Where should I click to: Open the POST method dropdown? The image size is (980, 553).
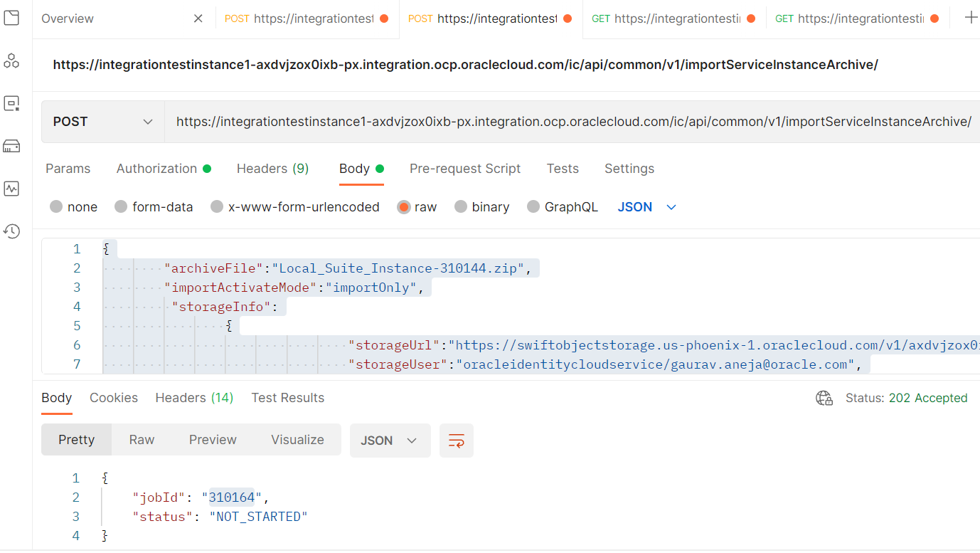tap(102, 121)
